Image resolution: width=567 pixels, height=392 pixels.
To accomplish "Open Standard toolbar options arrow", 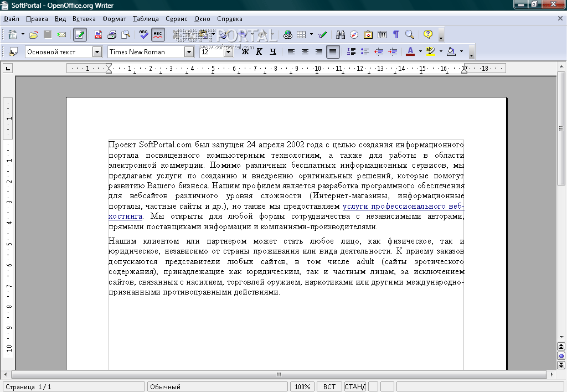I will click(x=441, y=35).
